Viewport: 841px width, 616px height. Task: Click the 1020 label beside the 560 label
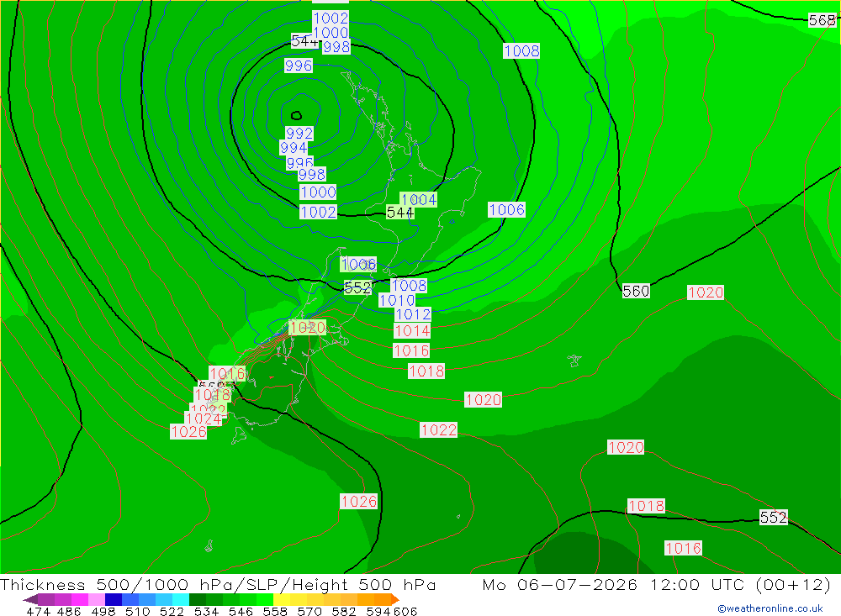pos(706,292)
